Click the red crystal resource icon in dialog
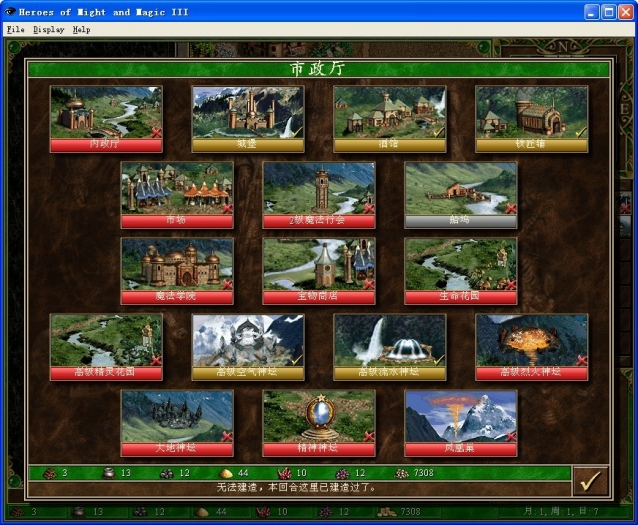The height and width of the screenshot is (525, 638). (284, 473)
